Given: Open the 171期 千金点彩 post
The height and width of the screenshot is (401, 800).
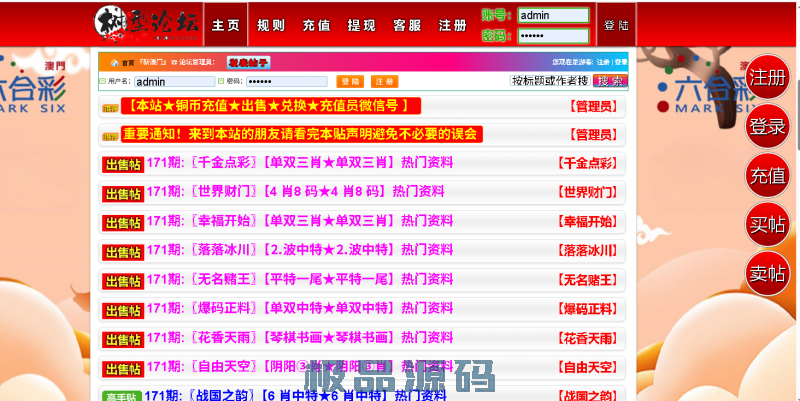Looking at the screenshot, I should tap(300, 163).
